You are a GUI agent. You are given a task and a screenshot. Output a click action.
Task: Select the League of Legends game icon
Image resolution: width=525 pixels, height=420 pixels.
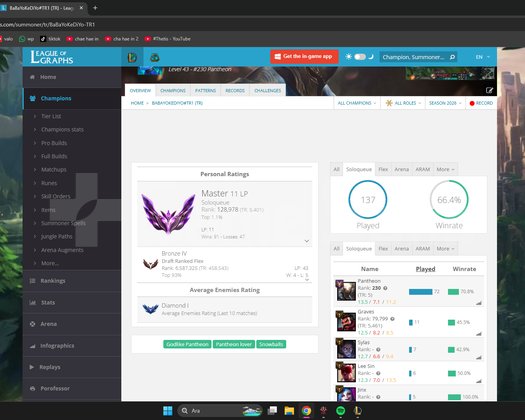click(x=132, y=57)
